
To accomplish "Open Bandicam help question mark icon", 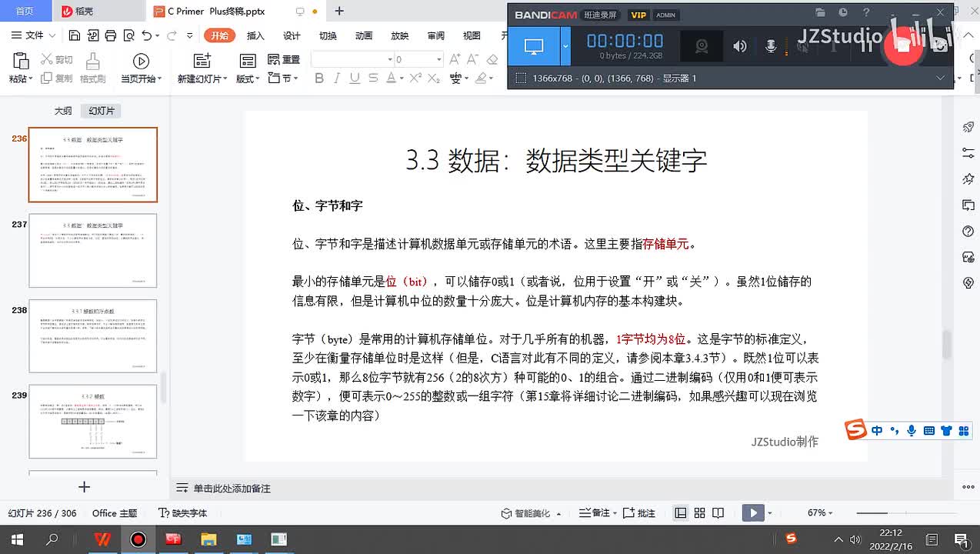I will [x=866, y=13].
